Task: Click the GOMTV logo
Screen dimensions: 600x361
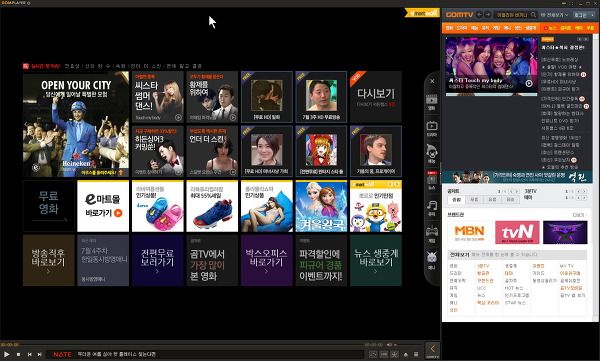Action: click(459, 15)
